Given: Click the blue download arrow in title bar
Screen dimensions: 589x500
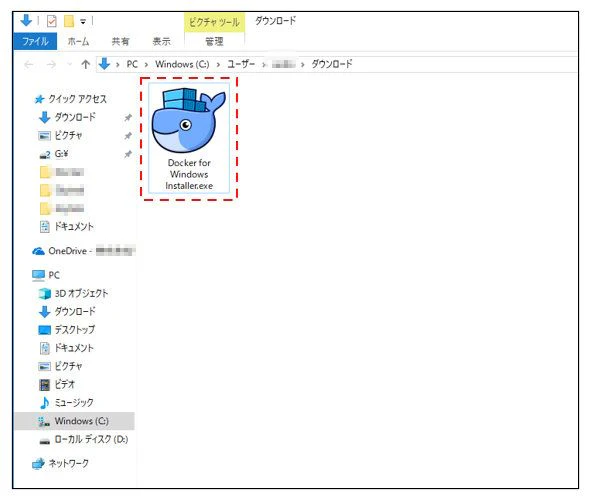Looking at the screenshot, I should 26,20.
